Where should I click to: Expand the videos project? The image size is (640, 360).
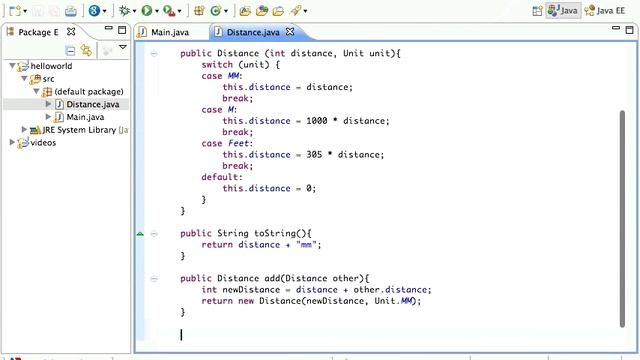point(12,142)
